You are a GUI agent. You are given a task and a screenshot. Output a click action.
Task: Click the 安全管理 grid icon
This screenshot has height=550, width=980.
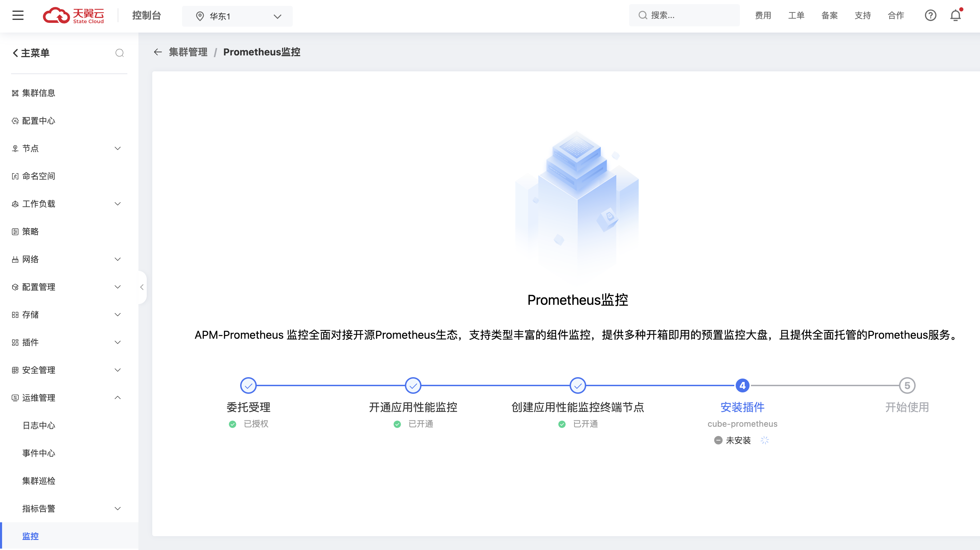tap(15, 370)
